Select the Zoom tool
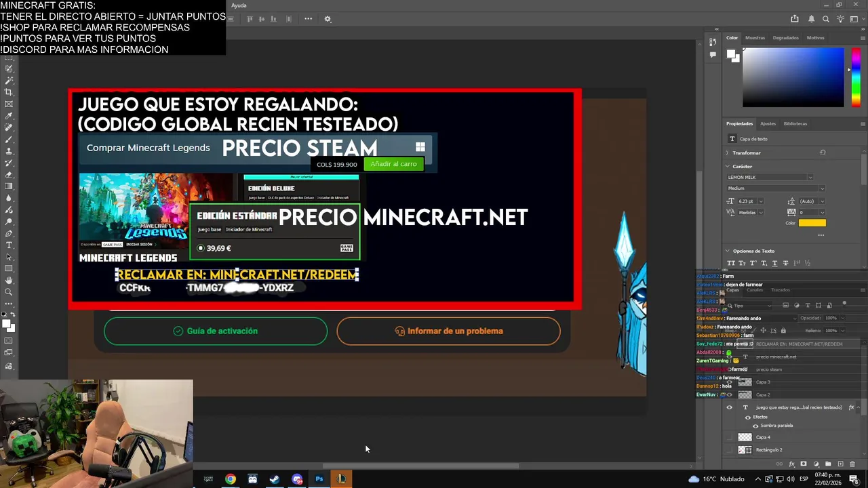 click(9, 292)
